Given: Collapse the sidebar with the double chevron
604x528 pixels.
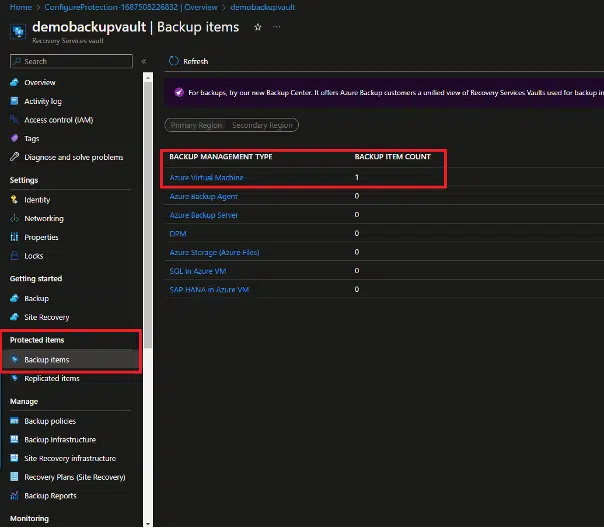Looking at the screenshot, I should pos(144,61).
